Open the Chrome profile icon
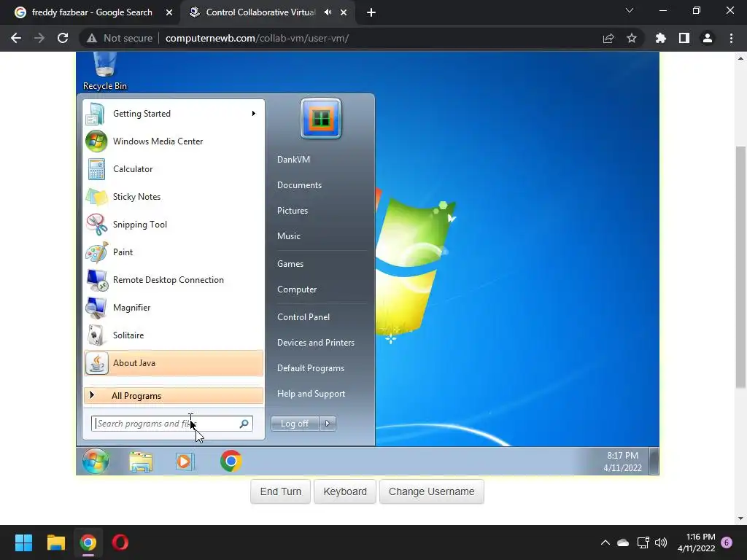This screenshot has width=747, height=560. [708, 38]
